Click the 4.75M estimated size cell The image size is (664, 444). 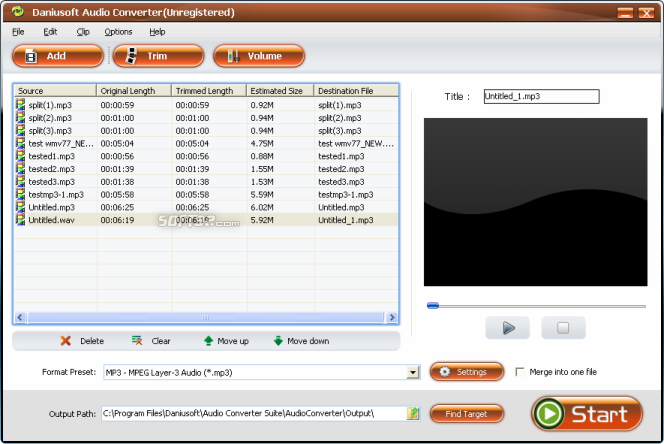pyautogui.click(x=262, y=143)
